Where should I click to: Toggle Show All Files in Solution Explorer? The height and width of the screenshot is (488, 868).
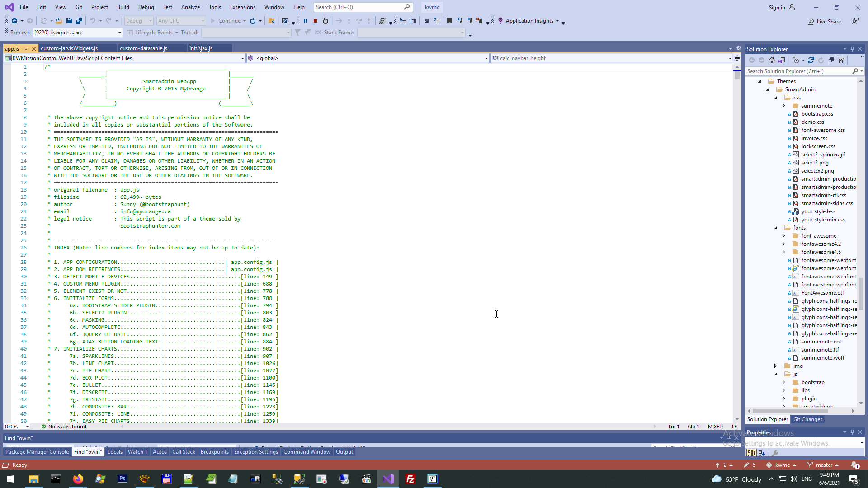click(x=841, y=60)
